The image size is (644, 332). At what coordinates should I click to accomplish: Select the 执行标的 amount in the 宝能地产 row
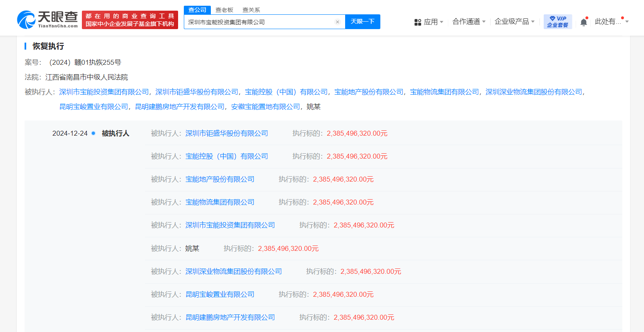tap(343, 179)
